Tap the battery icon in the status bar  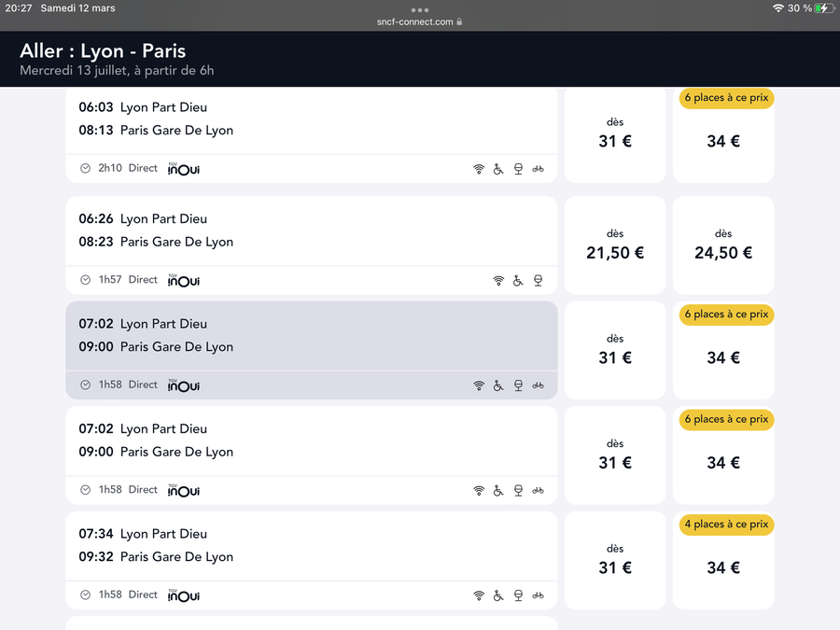824,8
